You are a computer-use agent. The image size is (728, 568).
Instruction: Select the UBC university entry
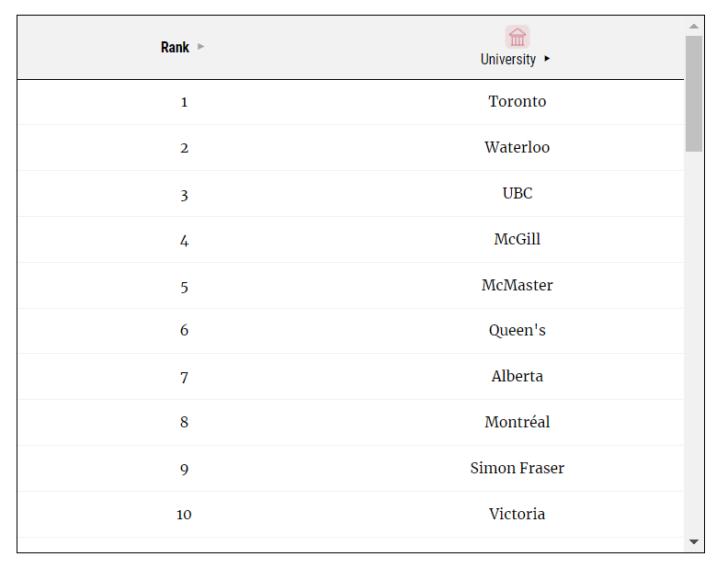tap(517, 194)
